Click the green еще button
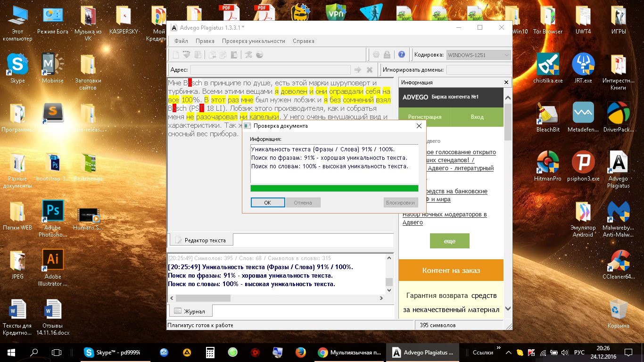Screen dimensions: 644x362 coord(450,241)
